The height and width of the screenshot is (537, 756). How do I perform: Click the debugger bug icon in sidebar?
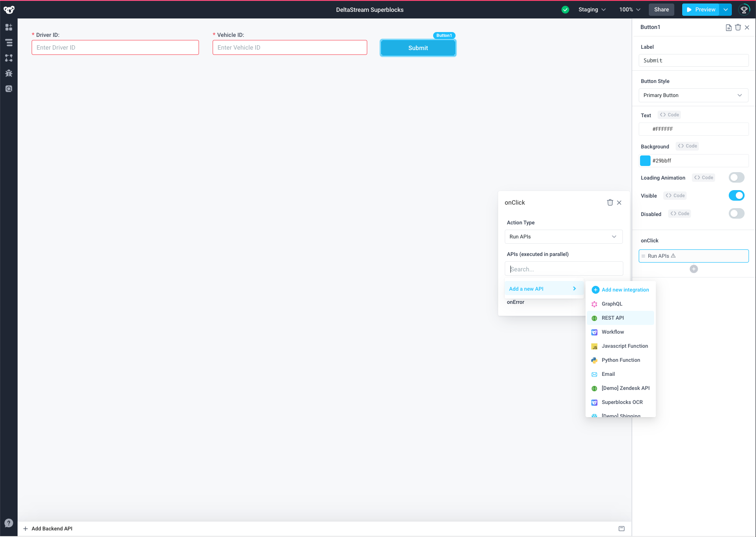tap(9, 73)
